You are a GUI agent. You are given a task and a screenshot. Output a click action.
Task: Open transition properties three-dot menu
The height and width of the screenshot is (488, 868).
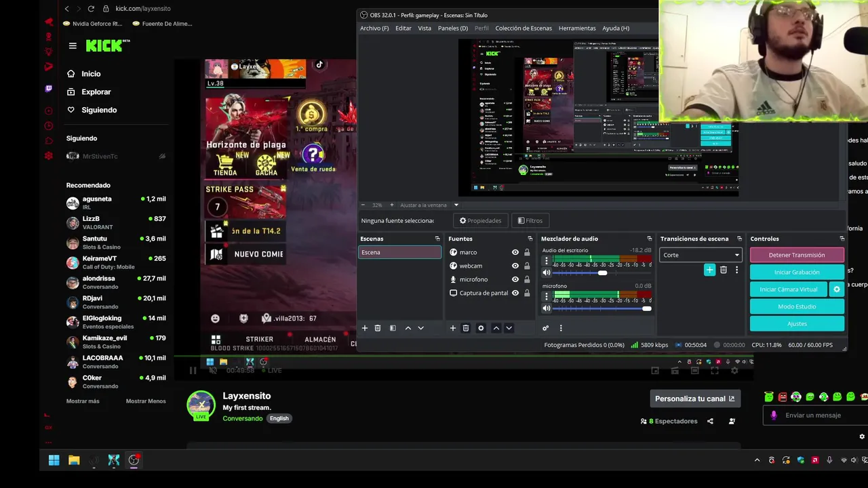[x=736, y=270]
